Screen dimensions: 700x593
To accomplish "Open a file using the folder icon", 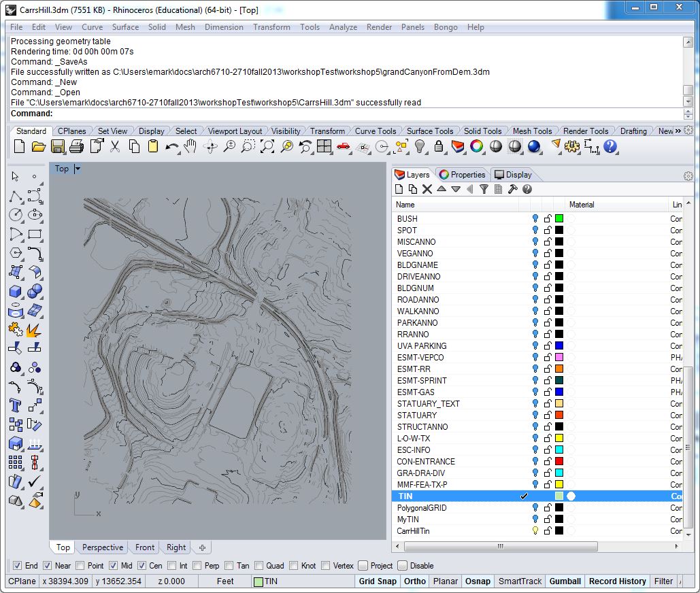I will pos(38,146).
